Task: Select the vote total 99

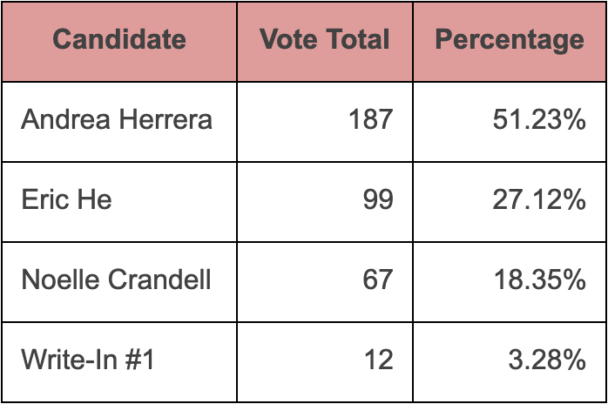Action: pos(378,199)
